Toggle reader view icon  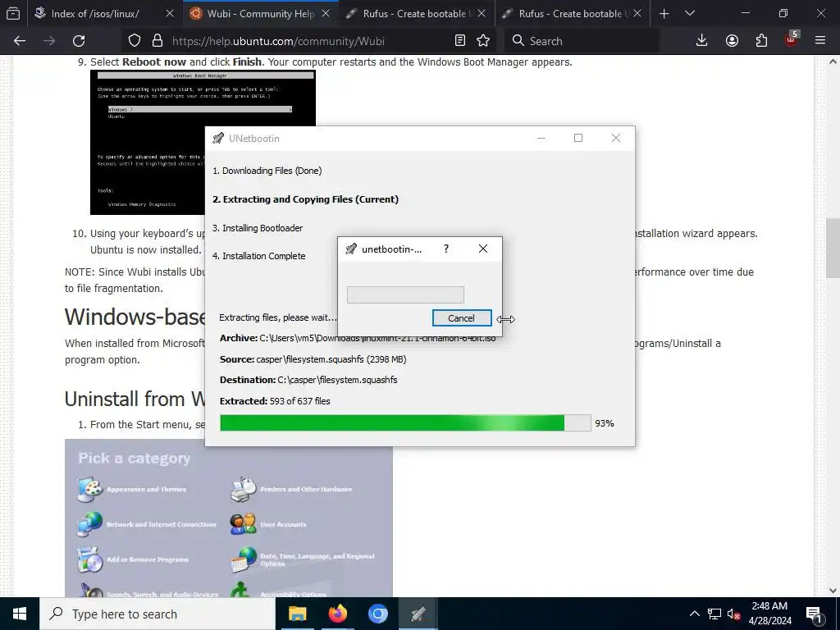[459, 41]
